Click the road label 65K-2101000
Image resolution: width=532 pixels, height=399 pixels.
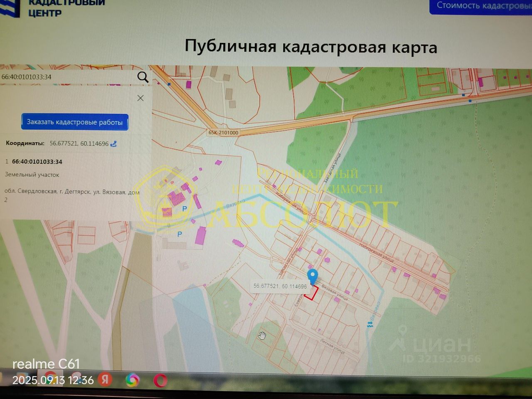223,133
